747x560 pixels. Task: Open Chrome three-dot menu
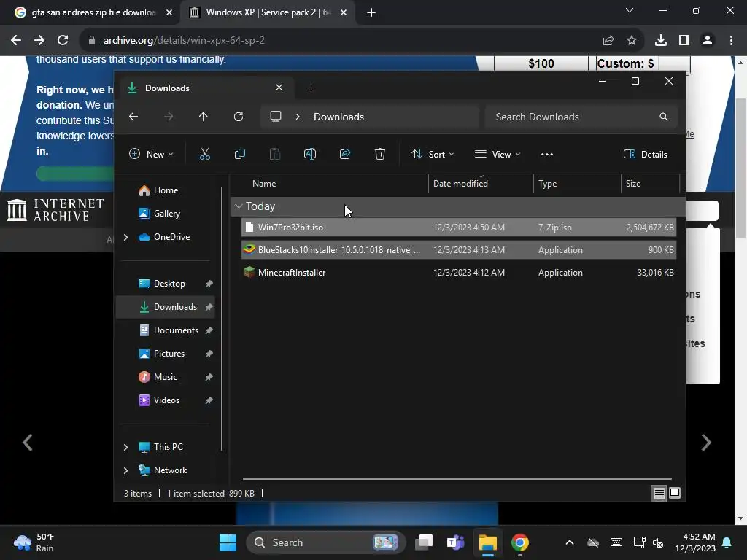click(x=731, y=41)
